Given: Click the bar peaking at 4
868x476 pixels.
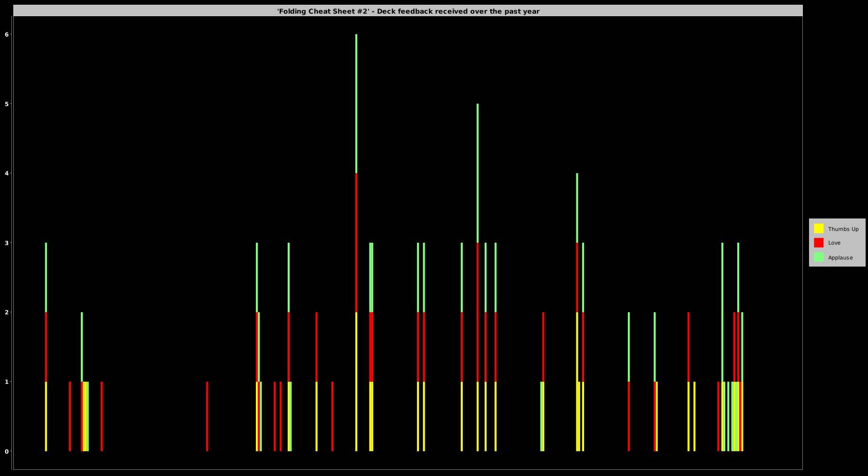Looking at the screenshot, I should (577, 312).
